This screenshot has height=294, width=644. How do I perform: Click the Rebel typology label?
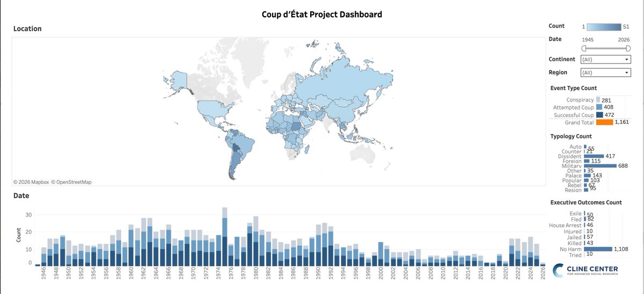coord(574,185)
